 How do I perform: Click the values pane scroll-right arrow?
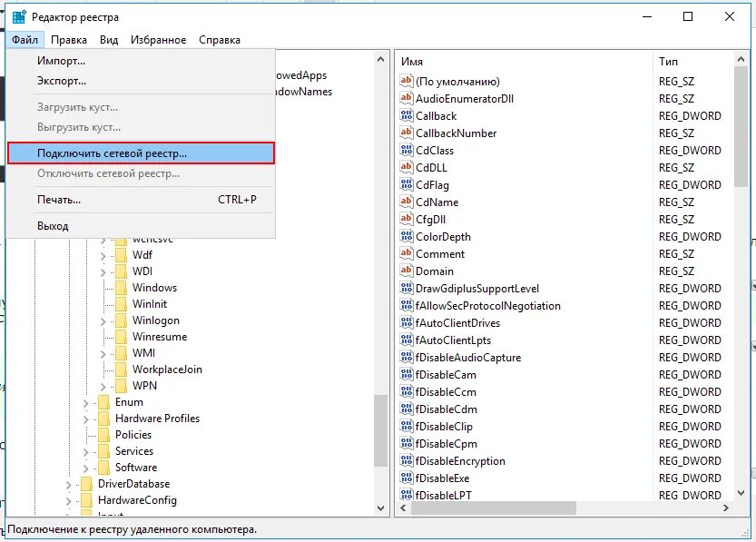click(726, 508)
